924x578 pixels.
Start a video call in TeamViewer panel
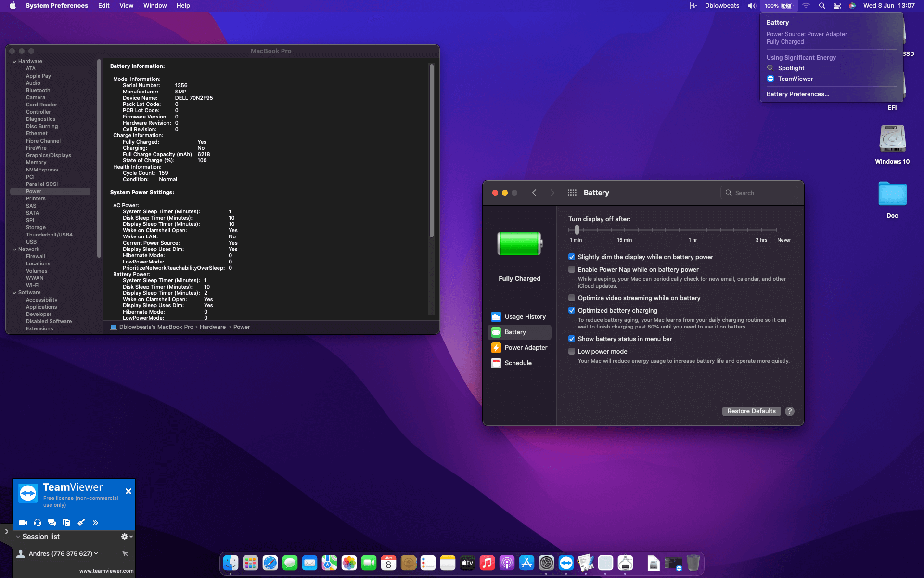tap(22, 522)
